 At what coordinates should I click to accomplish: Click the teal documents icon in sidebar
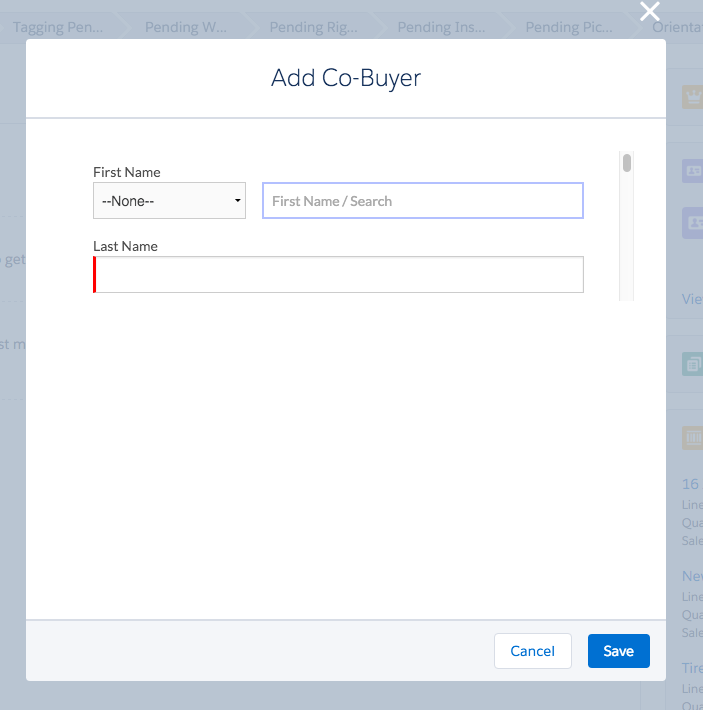[x=692, y=364]
